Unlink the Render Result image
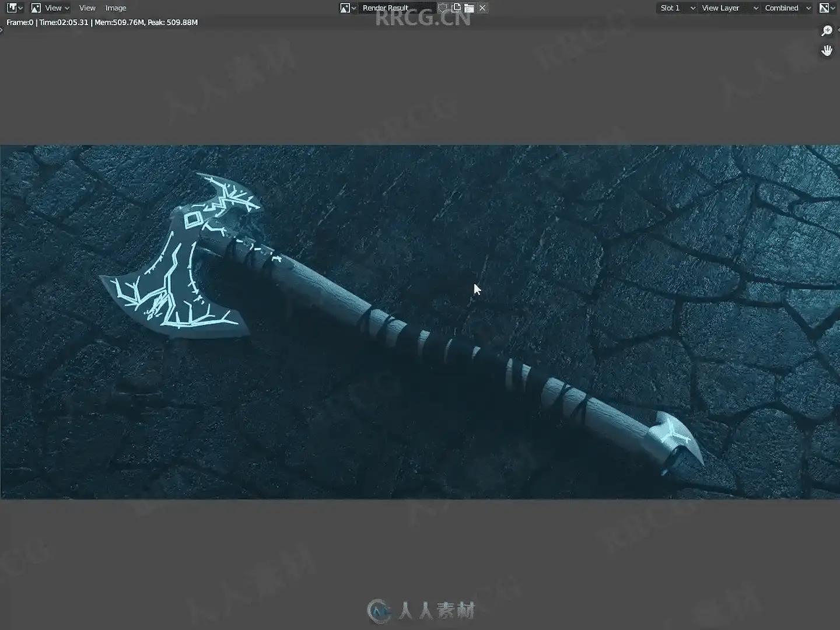The height and width of the screenshot is (630, 840). [482, 8]
